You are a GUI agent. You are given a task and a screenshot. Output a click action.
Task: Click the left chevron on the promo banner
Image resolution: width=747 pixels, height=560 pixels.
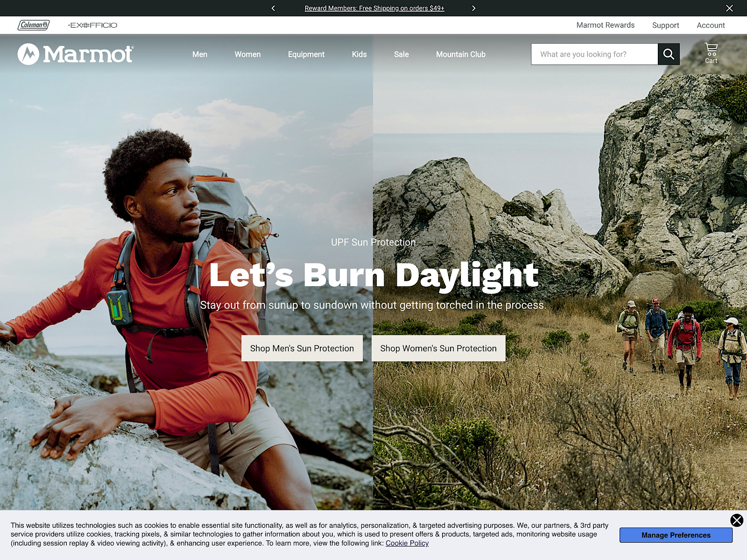[x=273, y=8]
